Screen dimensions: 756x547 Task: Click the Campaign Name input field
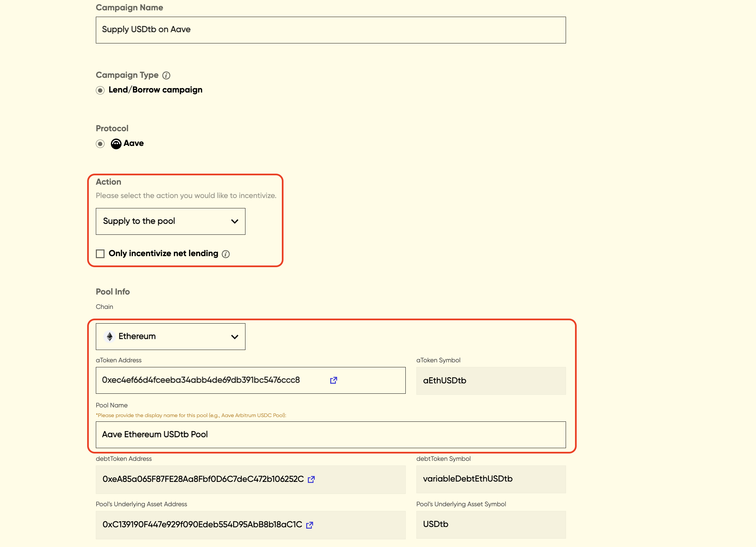tap(331, 30)
